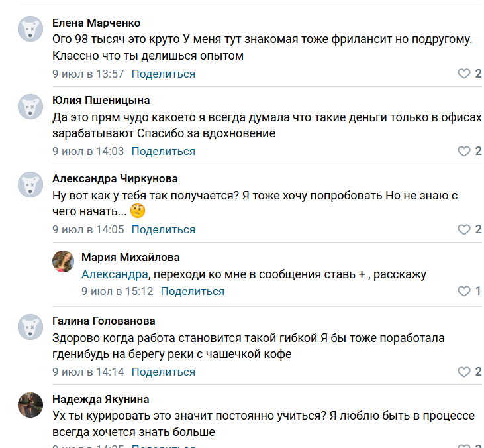The width and height of the screenshot is (484, 448).
Task: Open Александра Чиркунова's avatar icon
Action: point(30,185)
